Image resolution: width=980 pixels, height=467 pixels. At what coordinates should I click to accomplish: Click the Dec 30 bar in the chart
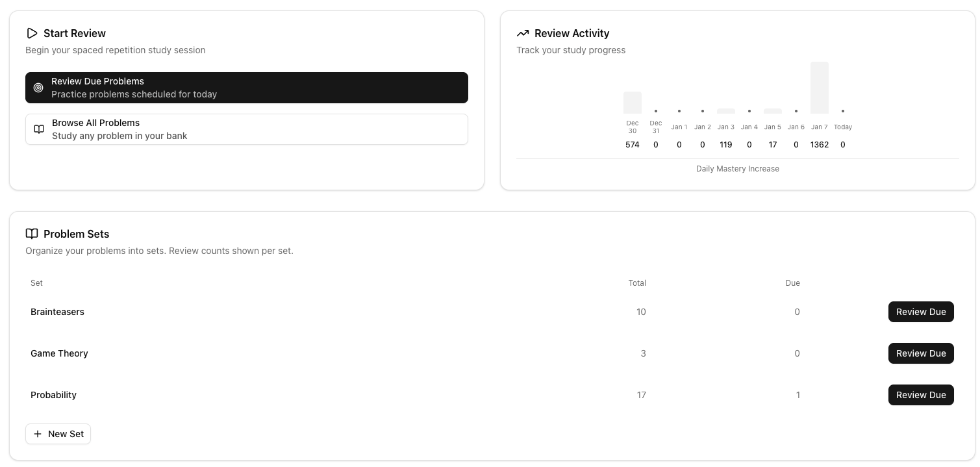632,103
